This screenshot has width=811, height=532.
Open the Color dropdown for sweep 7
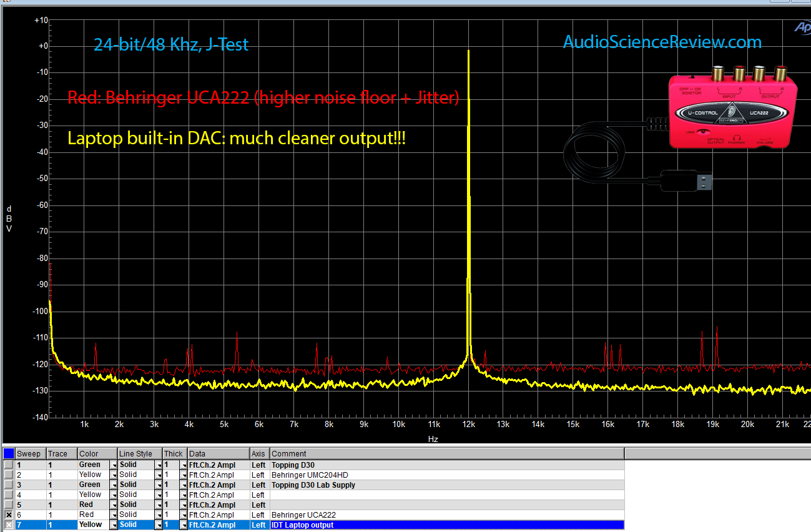(114, 525)
